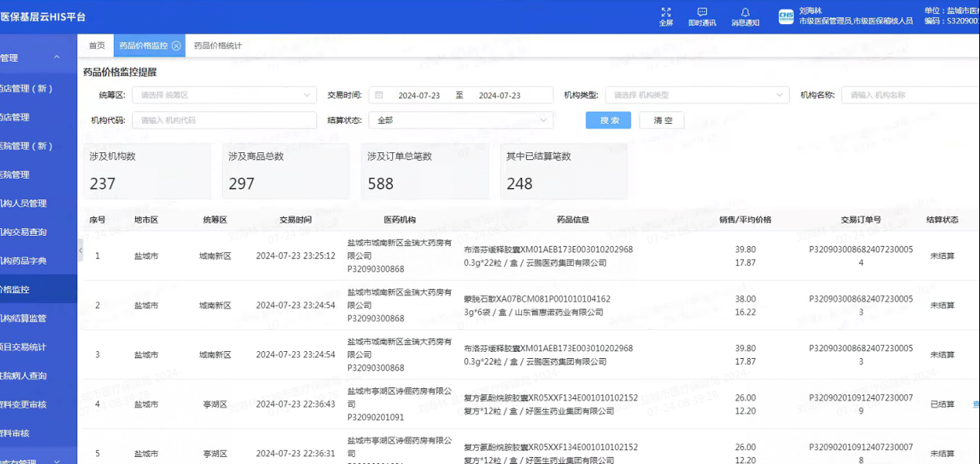This screenshot has width=980, height=464.
Task: Click the price 38.00 cell in row 2
Action: (746, 299)
